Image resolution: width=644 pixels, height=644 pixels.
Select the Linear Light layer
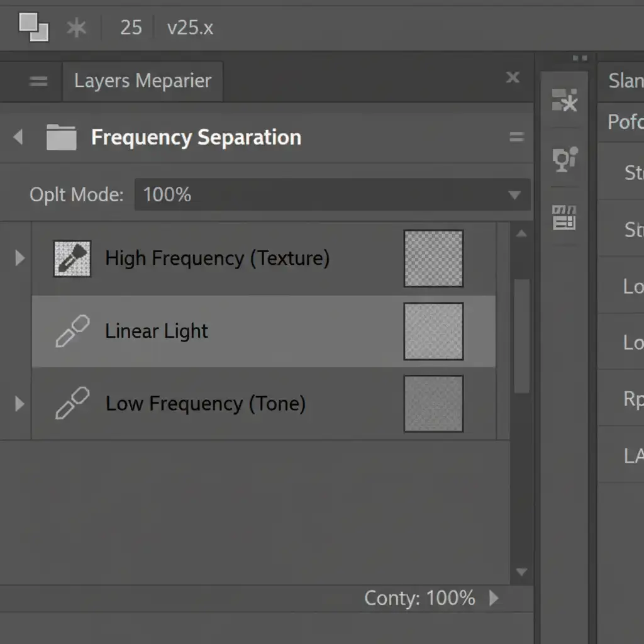click(252, 331)
